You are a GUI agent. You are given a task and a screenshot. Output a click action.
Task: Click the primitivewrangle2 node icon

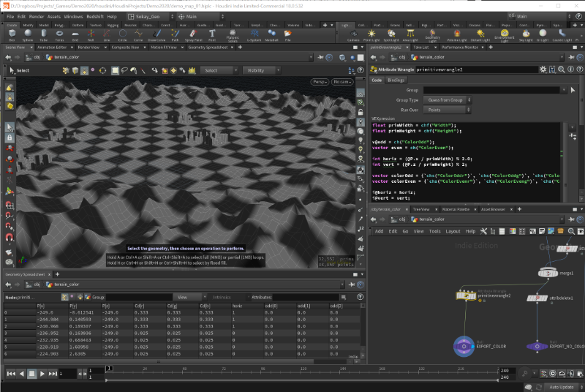464,295
